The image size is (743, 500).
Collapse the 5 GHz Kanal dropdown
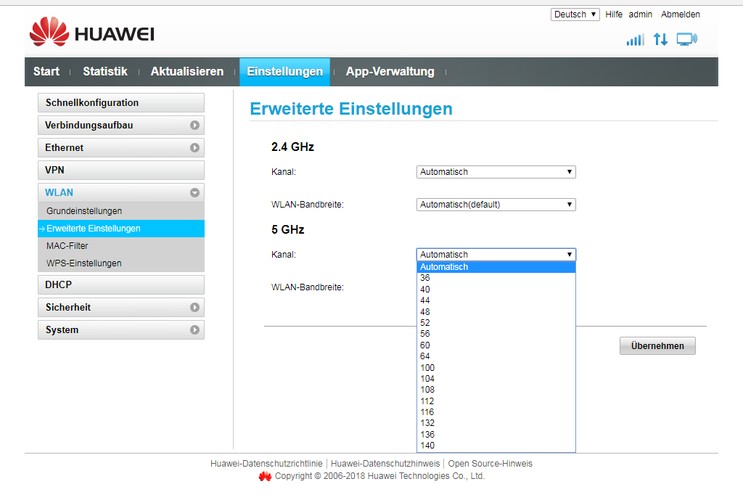coord(496,255)
